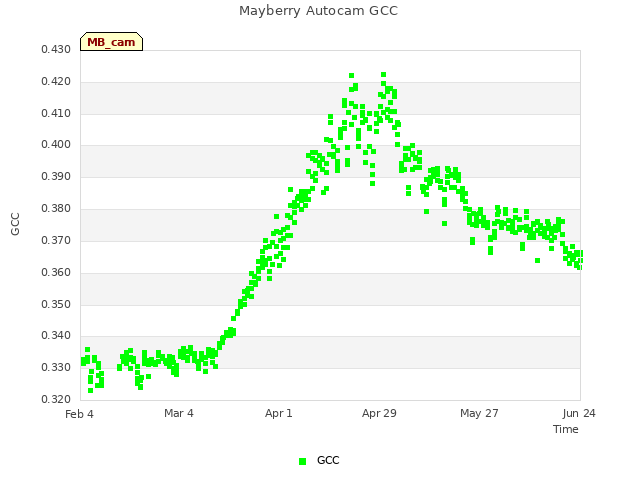Click the 0.320 y-axis value
Image resolution: width=640 pixels, height=480 pixels.
[56, 399]
